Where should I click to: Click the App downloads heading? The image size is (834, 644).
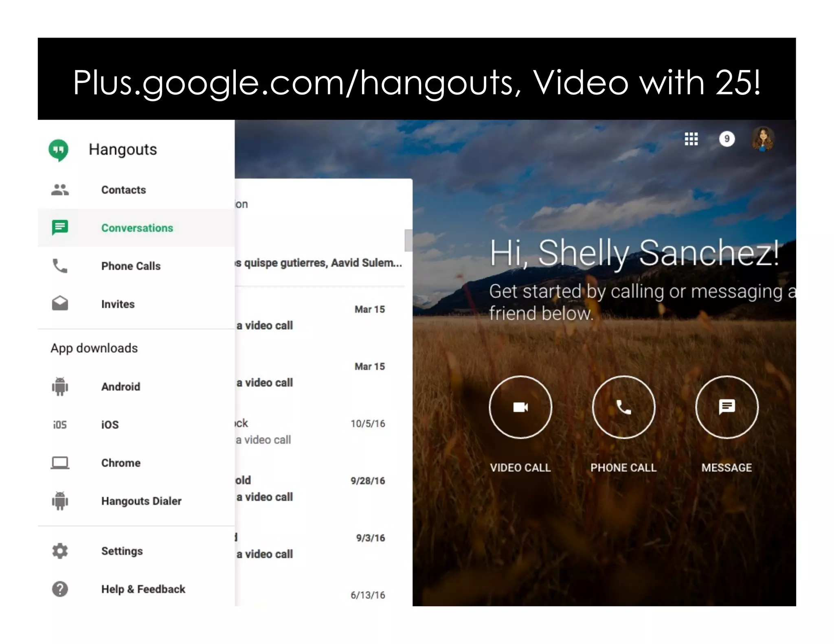coord(94,348)
